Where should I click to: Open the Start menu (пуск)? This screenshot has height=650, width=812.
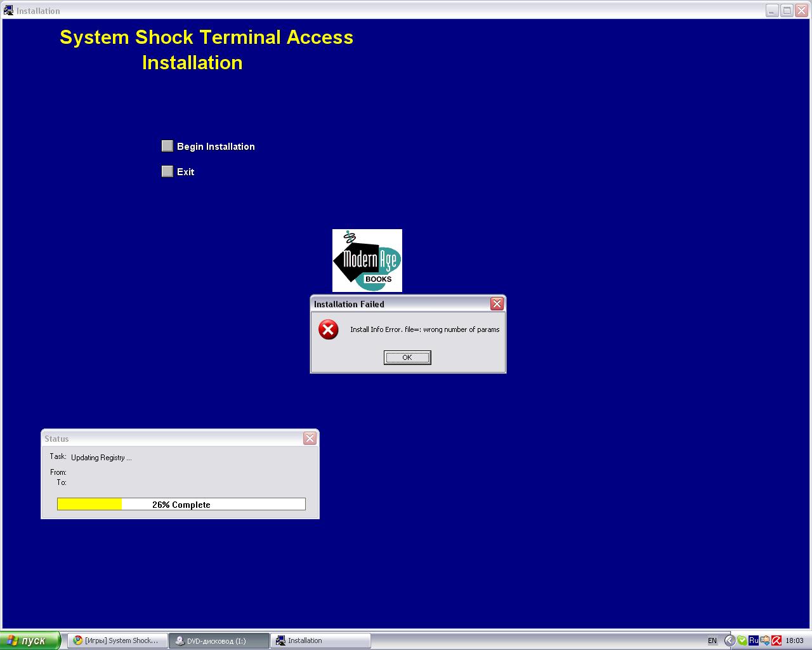pyautogui.click(x=30, y=640)
